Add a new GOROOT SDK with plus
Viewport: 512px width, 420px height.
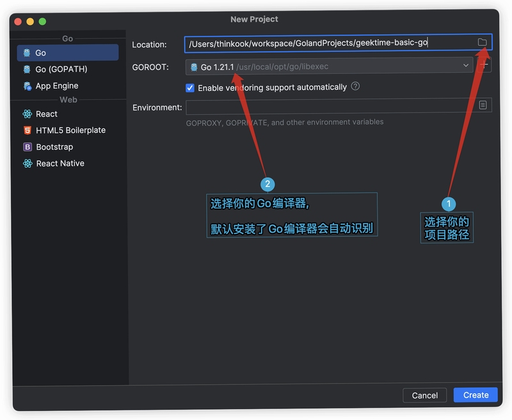point(484,65)
